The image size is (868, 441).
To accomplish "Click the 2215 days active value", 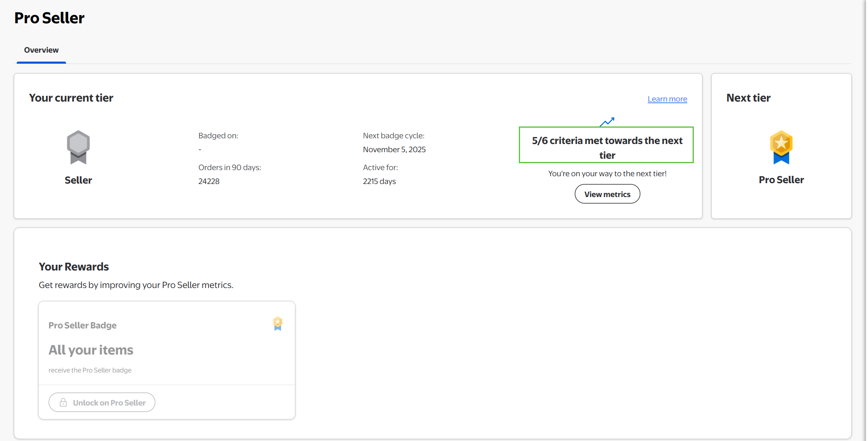I will [379, 182].
